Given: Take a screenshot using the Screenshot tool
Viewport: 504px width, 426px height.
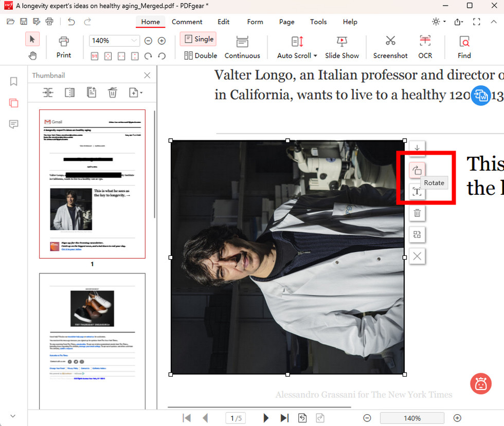Looking at the screenshot, I should coord(390,46).
